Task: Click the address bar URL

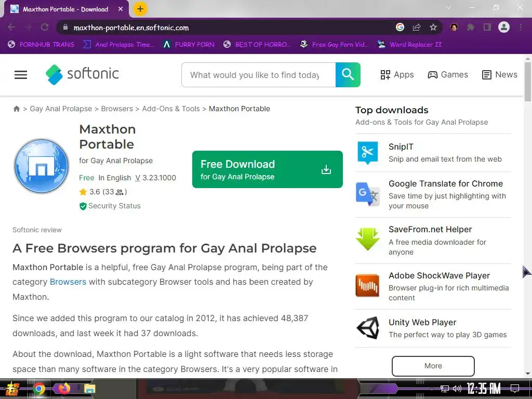Action: (131, 28)
